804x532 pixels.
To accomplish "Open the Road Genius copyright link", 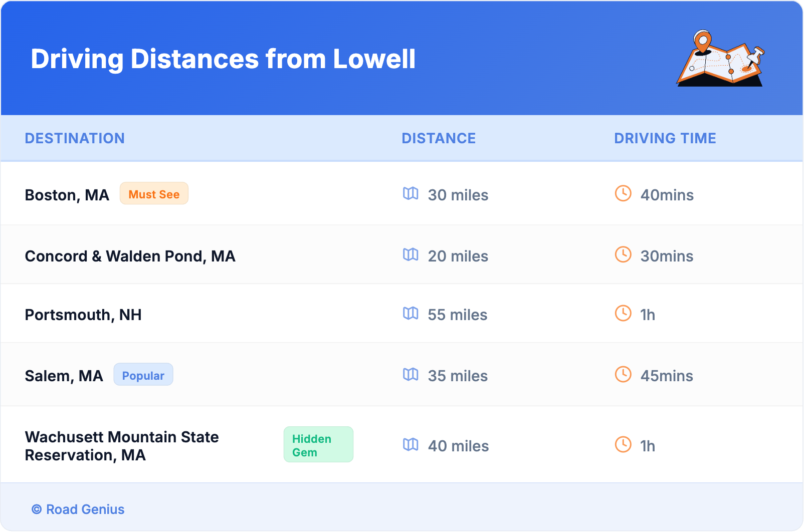I will pyautogui.click(x=78, y=509).
